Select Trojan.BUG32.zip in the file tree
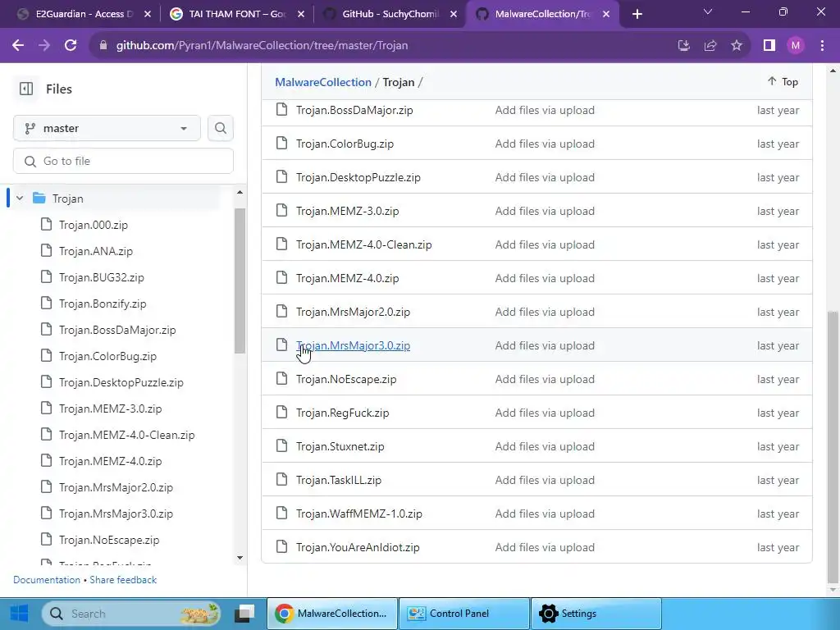Screen dimensions: 840x630 (x=101, y=277)
